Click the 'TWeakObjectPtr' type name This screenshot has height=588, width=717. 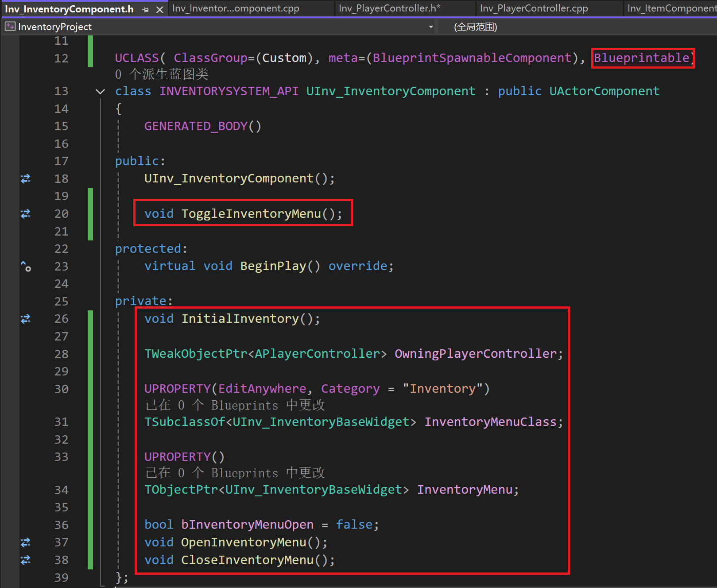pyautogui.click(x=196, y=354)
